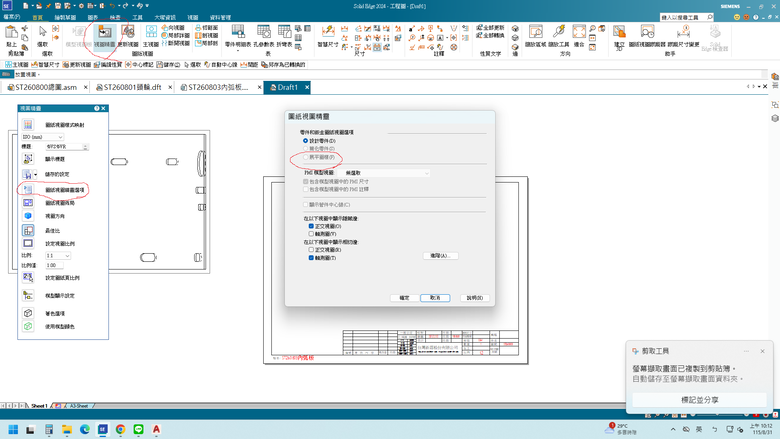The height and width of the screenshot is (439, 780).
Task: Open the Quick Access toolbar customize arrow
Action: click(147, 6)
